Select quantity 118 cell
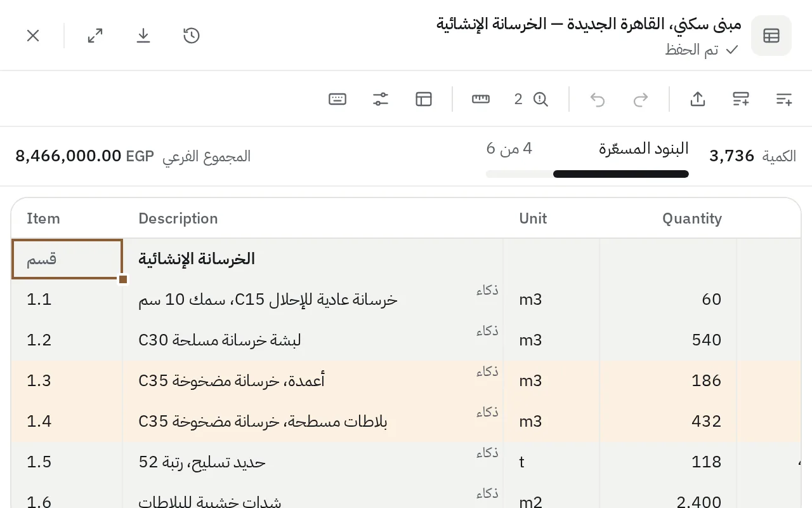 668,462
